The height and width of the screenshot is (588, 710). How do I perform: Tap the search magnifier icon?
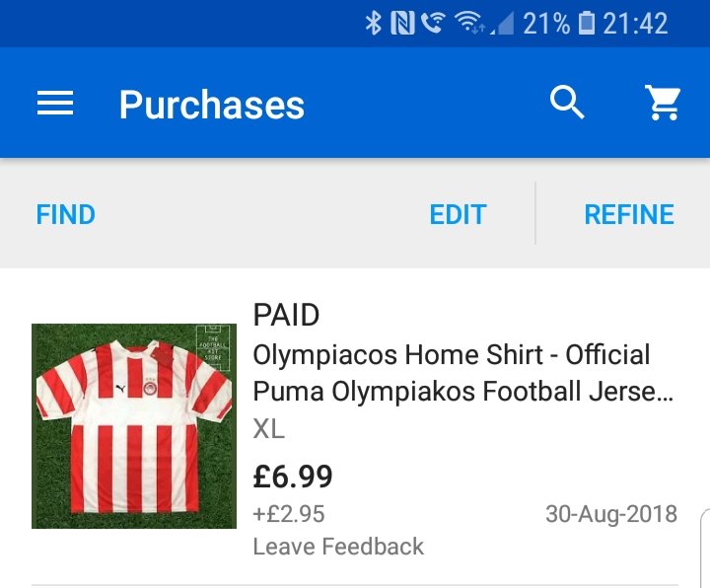[567, 103]
